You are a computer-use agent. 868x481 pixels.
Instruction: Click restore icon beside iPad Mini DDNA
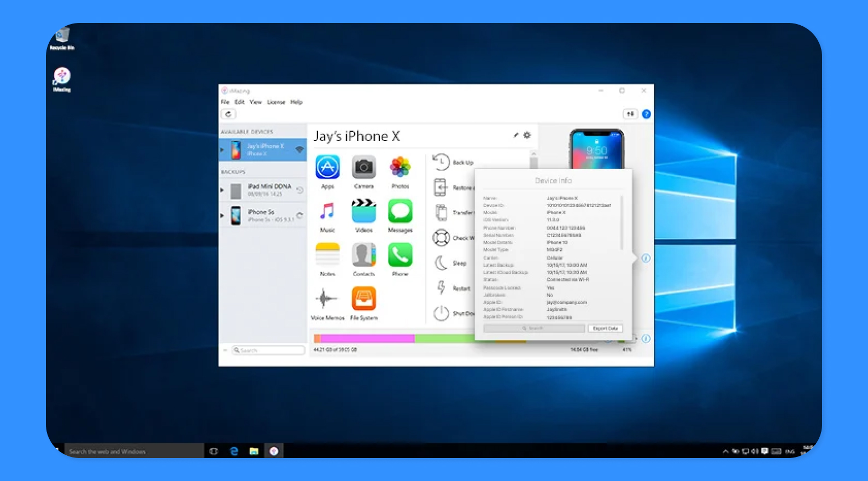pos(300,190)
